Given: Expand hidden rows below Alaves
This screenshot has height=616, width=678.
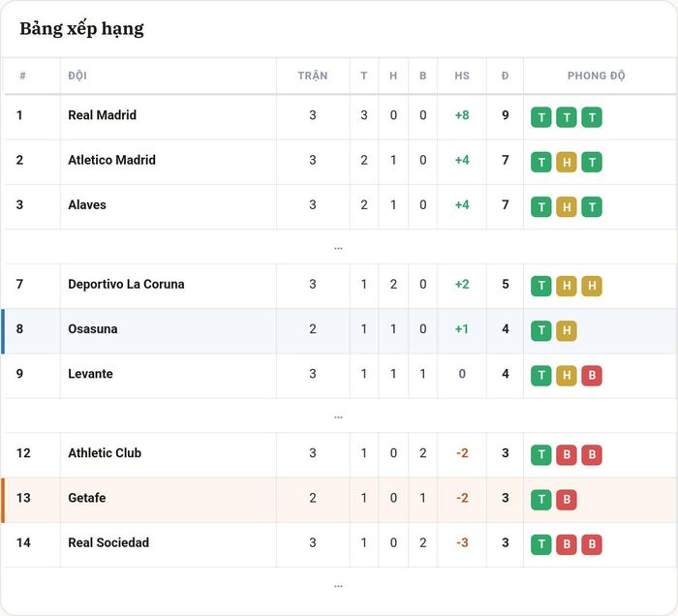Looking at the screenshot, I should click(x=338, y=248).
